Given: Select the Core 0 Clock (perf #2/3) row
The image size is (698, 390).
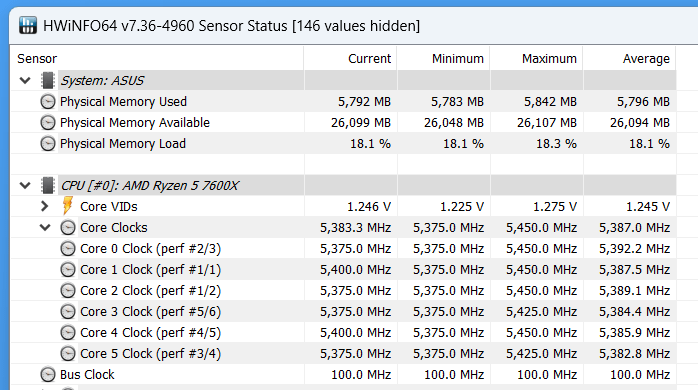Looking at the screenshot, I should [x=343, y=248].
